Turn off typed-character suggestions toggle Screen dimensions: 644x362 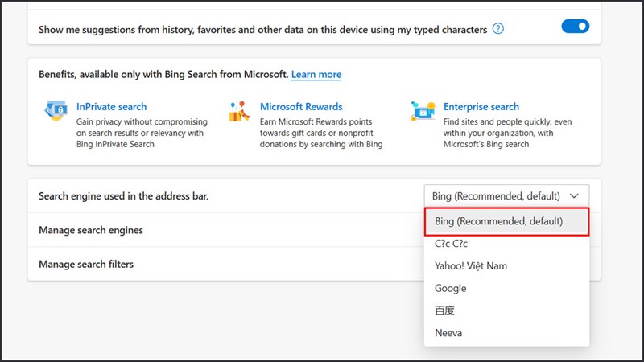pyautogui.click(x=575, y=27)
